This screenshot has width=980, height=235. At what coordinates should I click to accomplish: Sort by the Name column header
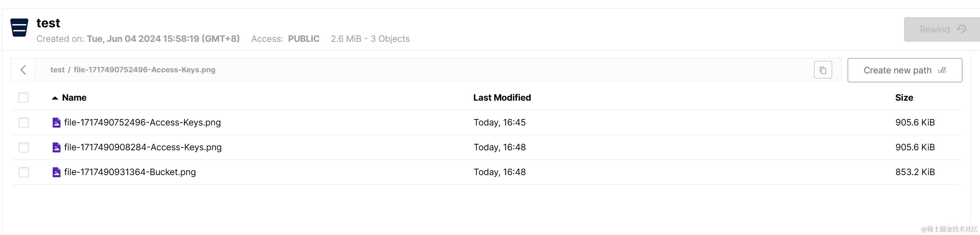(74, 97)
